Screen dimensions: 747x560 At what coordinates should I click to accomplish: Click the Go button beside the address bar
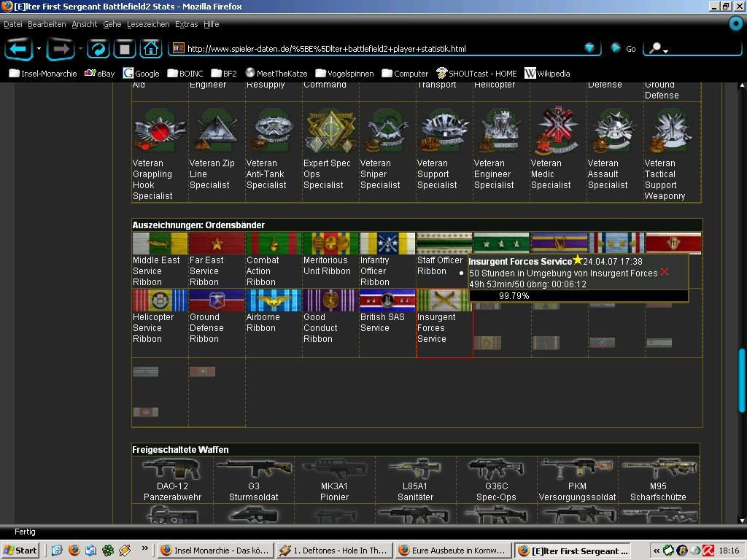(624, 48)
